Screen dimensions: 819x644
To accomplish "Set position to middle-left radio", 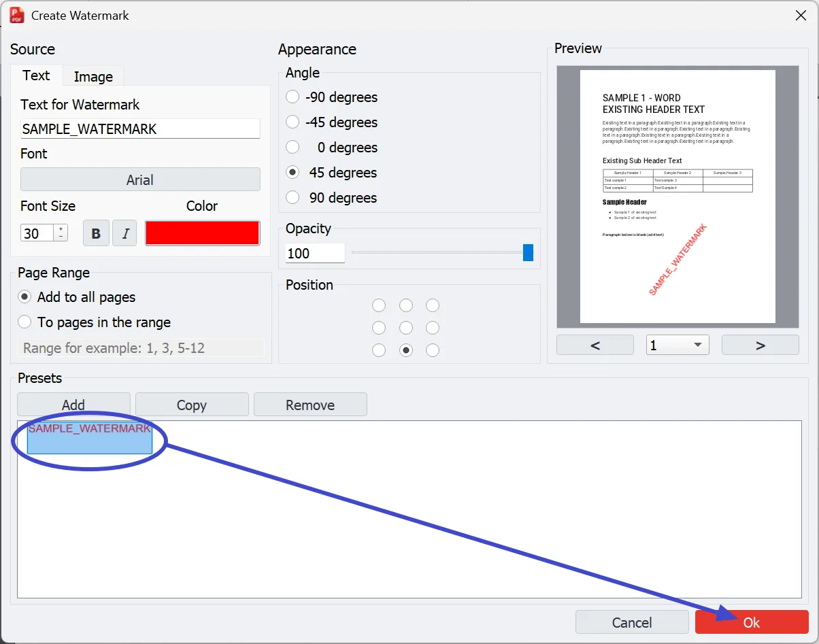I will coord(379,328).
